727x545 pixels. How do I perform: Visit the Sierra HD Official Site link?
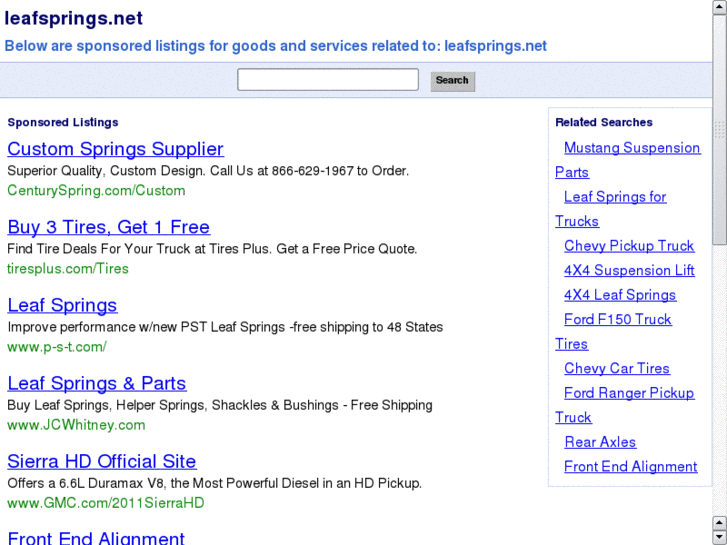coord(101,461)
